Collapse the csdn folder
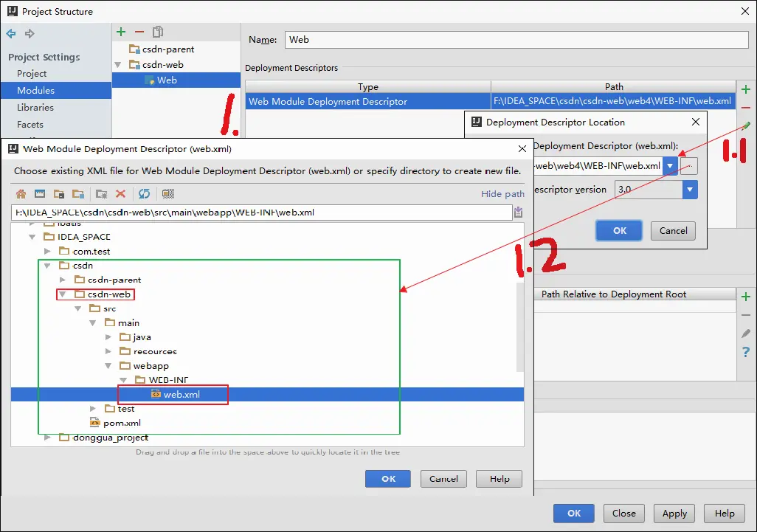Screen dimensions: 757x532 47,266
